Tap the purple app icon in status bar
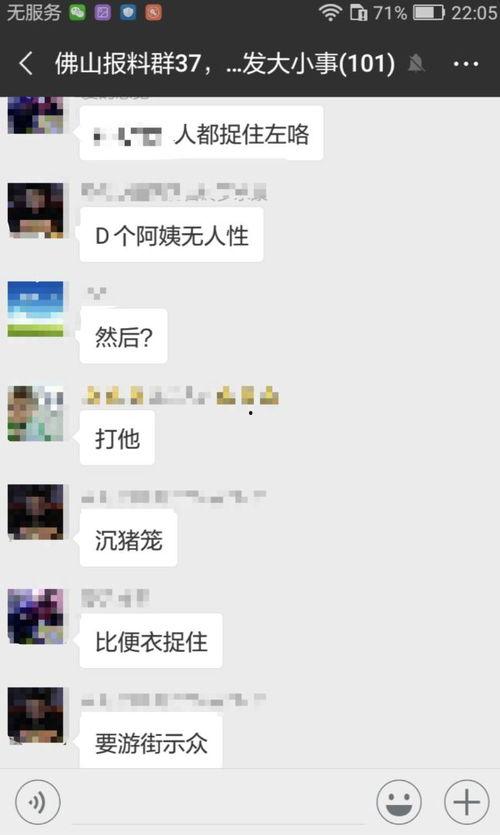This screenshot has width=500, height=835. tap(102, 12)
